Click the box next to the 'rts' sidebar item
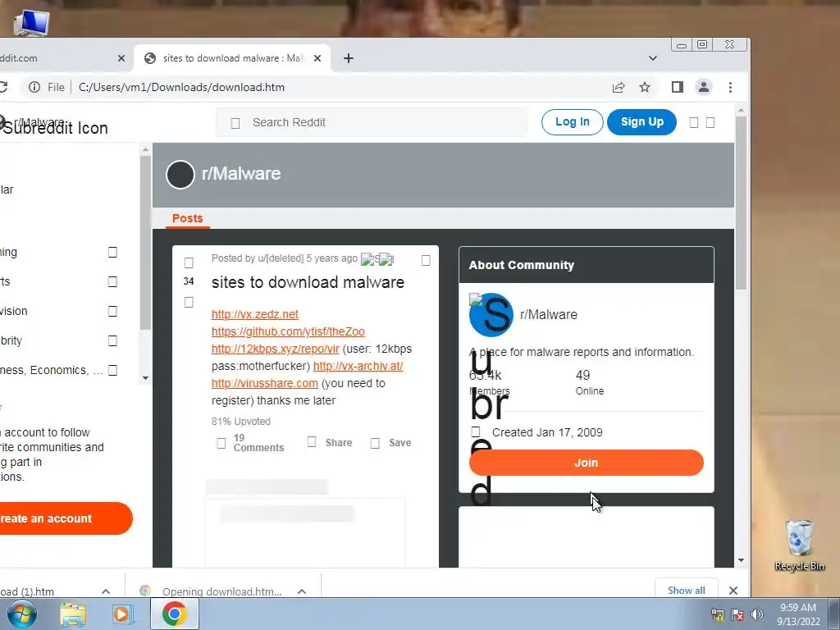 click(112, 282)
